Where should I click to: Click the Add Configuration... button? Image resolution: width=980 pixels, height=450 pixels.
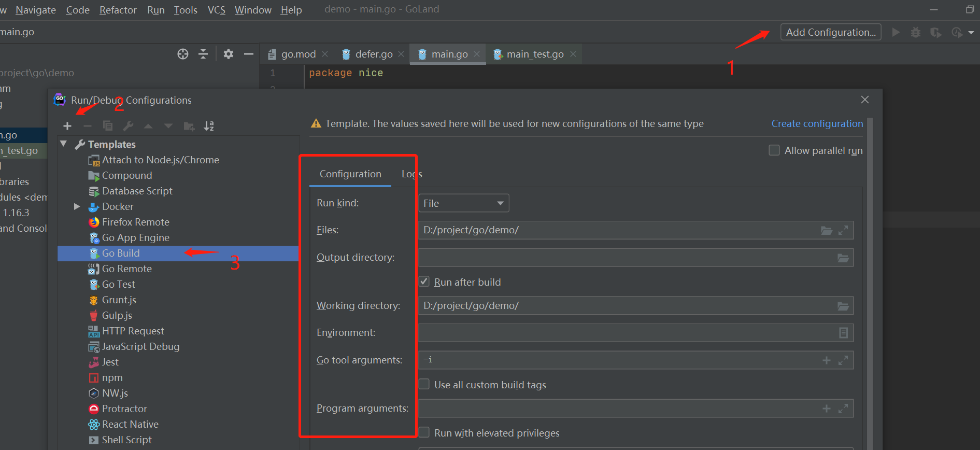831,32
